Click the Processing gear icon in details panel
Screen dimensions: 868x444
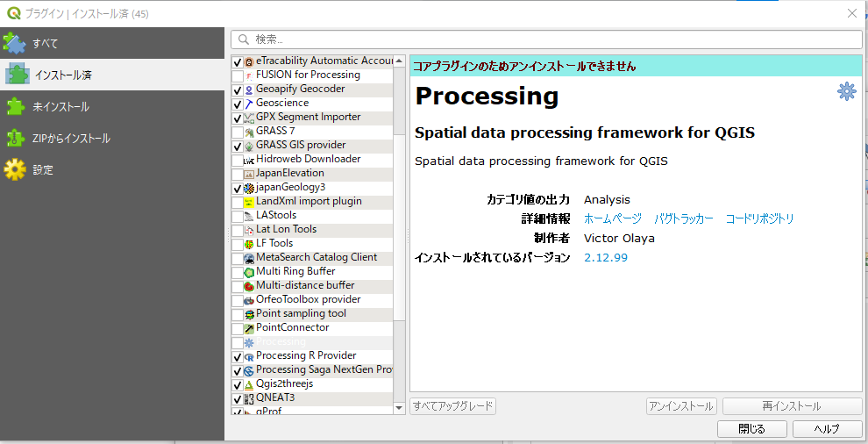click(846, 91)
